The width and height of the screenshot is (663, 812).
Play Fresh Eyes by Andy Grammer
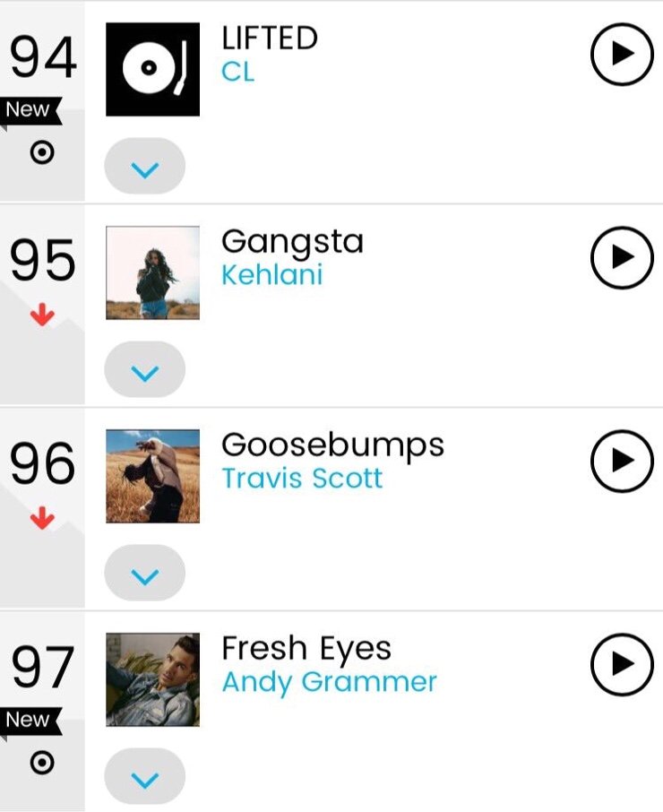pyautogui.click(x=622, y=664)
